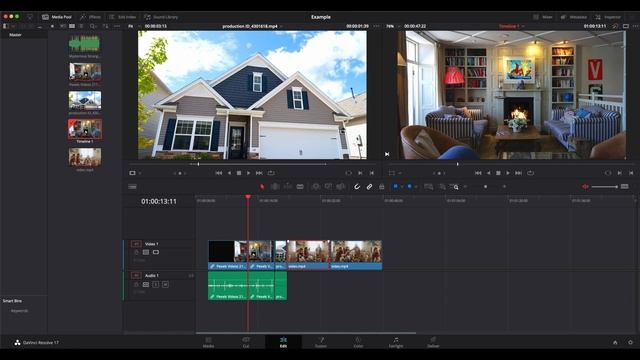
Task: Click the Overwrite Clip edit icon
Action: click(x=328, y=187)
